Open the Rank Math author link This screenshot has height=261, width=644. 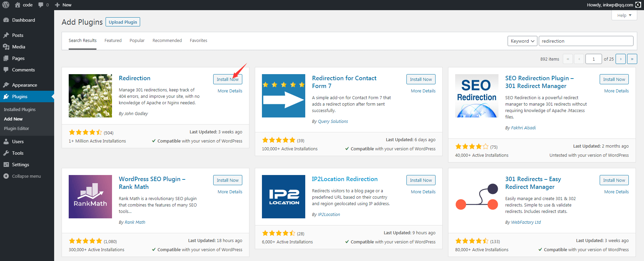point(135,222)
